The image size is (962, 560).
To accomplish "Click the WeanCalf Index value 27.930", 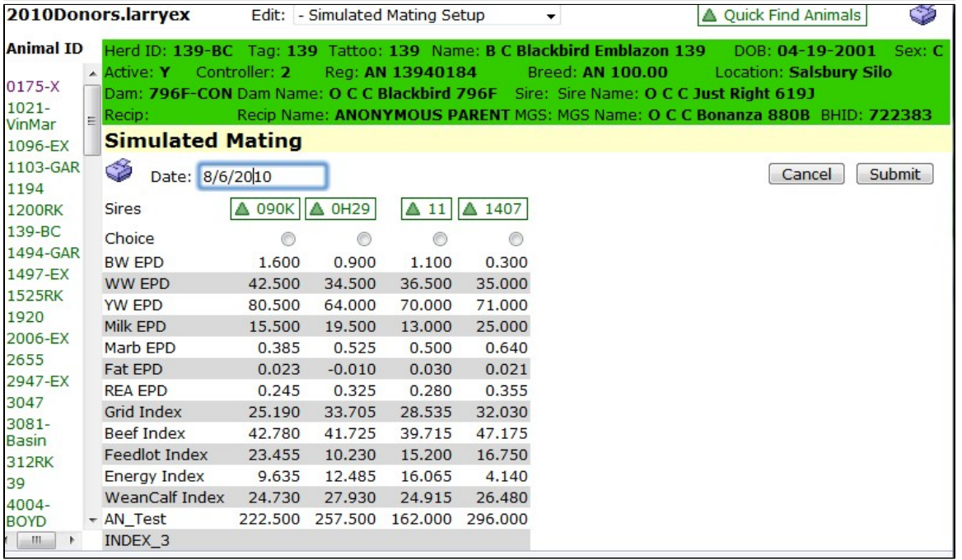I will (350, 498).
